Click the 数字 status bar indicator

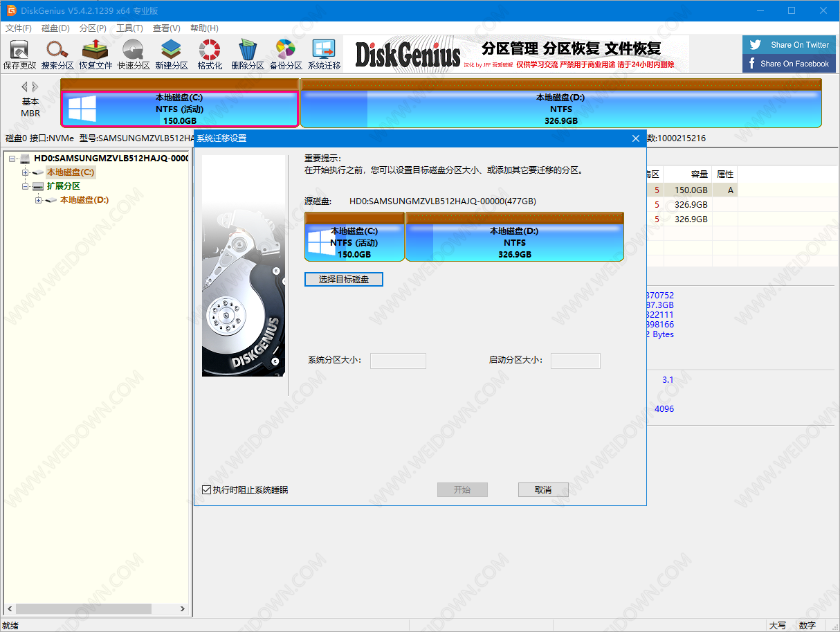[807, 626]
